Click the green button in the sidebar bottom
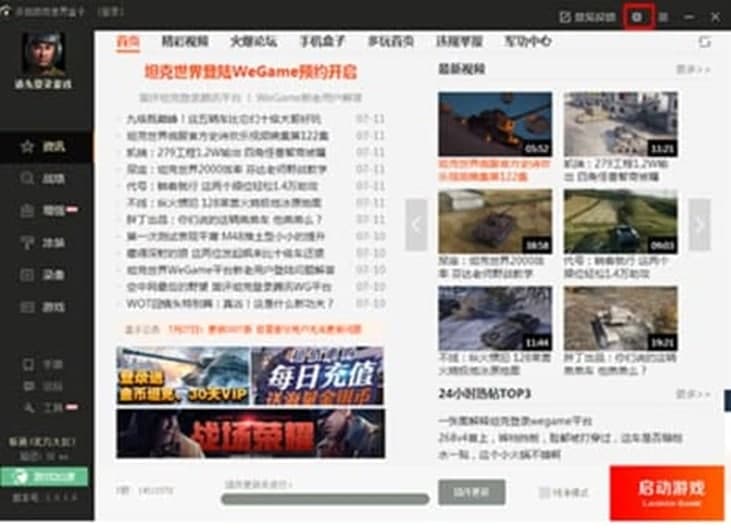Image resolution: width=731 pixels, height=530 pixels. point(44,477)
